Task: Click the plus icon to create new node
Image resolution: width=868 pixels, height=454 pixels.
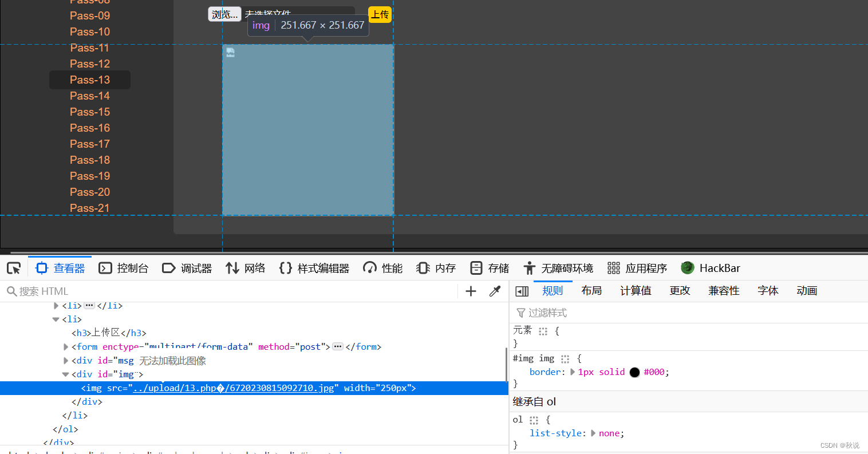Action: point(471,291)
